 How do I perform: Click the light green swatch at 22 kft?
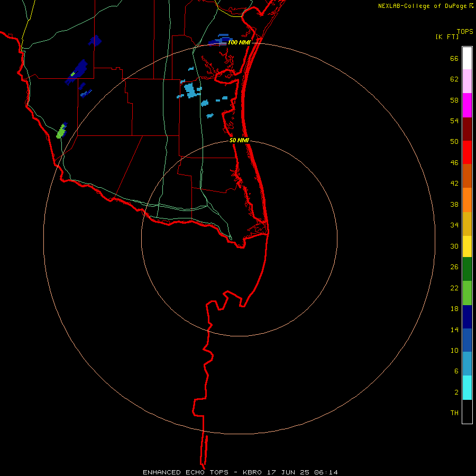tap(467, 293)
